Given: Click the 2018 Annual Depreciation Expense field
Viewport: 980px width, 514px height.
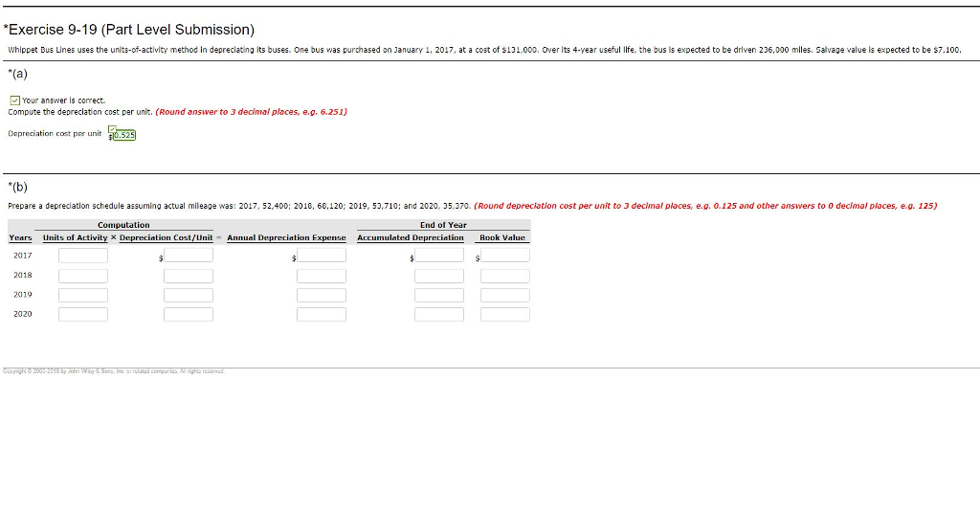Looking at the screenshot, I should coord(322,276).
